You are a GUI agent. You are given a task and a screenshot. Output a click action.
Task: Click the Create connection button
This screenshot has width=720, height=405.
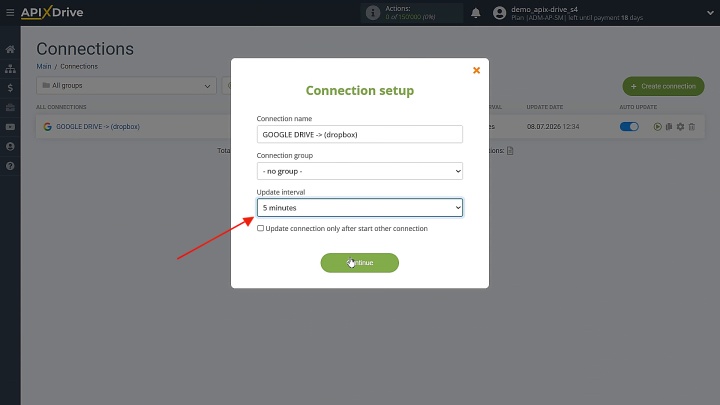(x=663, y=86)
